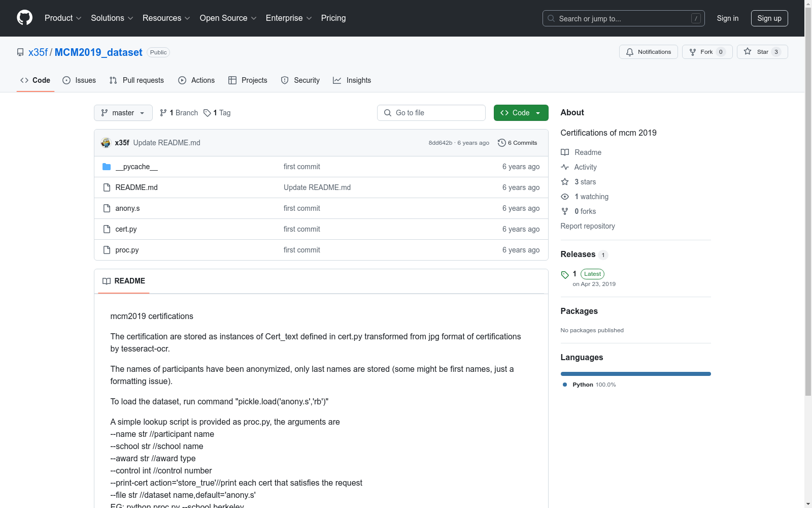Click the 'Public' visibility label
This screenshot has width=812, height=508.
[x=158, y=52]
